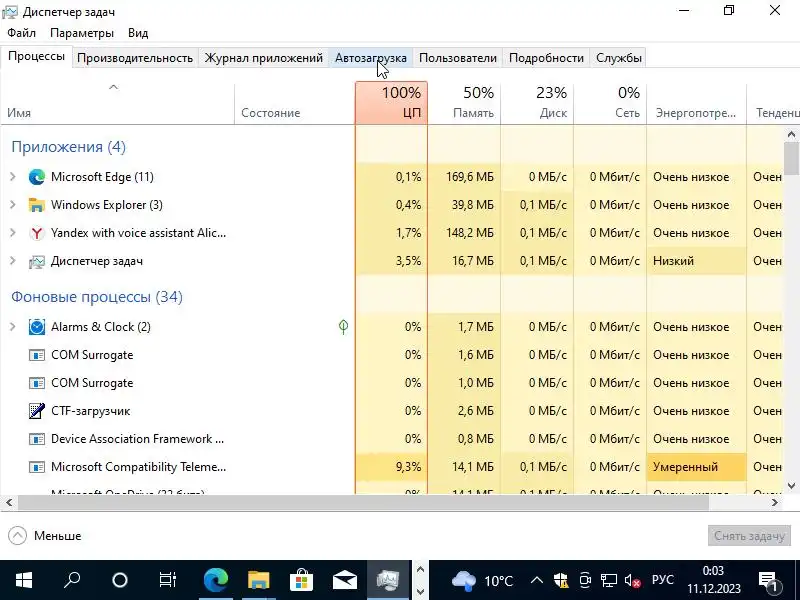Open the Пользователи tab

458,58
